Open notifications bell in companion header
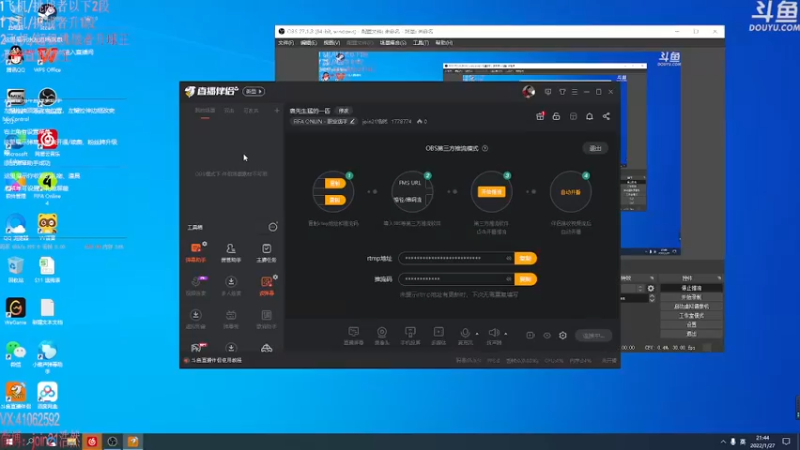This screenshot has height=450, width=800. tap(589, 116)
